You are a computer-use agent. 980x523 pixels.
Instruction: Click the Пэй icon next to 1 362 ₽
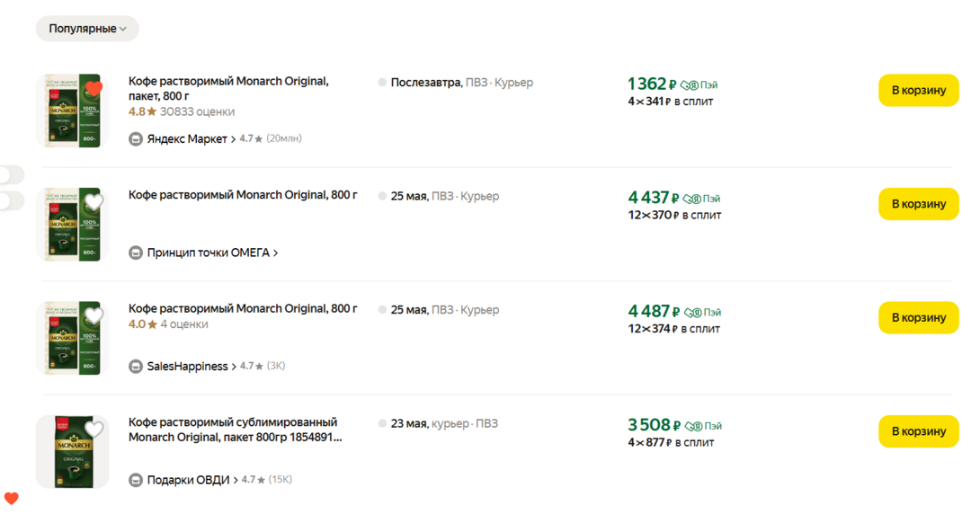pos(690,85)
